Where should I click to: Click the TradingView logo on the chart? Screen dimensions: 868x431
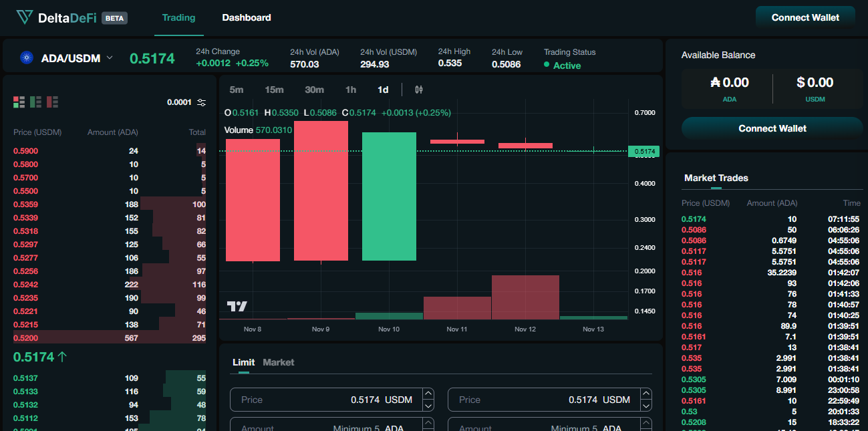[x=237, y=306]
